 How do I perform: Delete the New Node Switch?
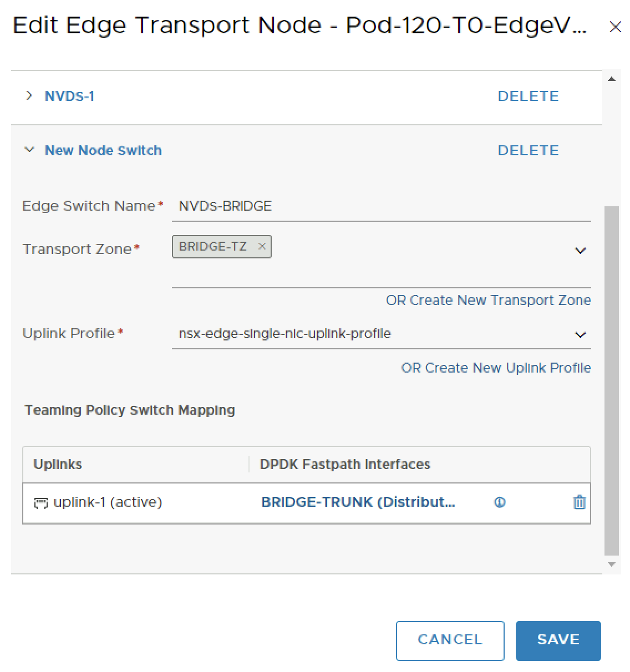pyautogui.click(x=528, y=151)
